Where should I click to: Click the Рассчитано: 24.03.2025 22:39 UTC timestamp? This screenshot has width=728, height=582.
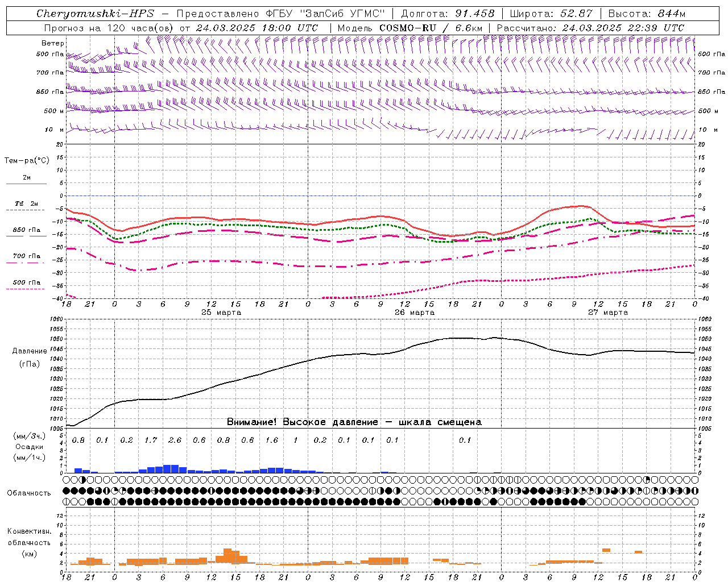590,28
